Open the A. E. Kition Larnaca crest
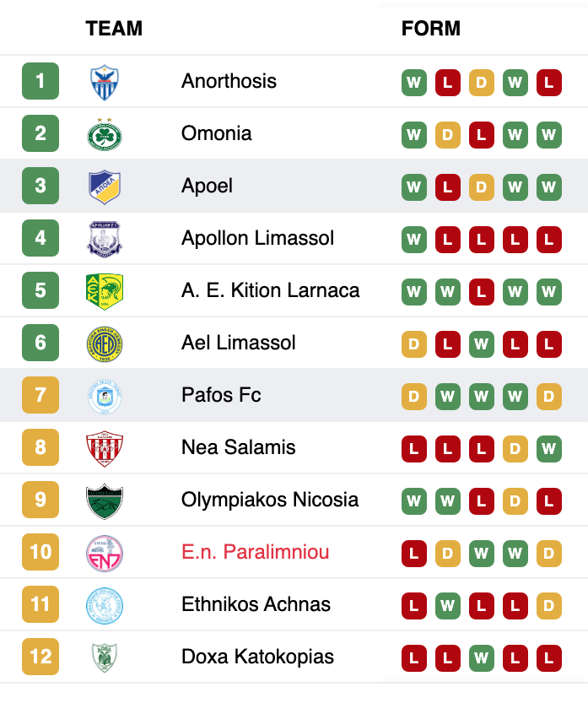 coord(105,291)
